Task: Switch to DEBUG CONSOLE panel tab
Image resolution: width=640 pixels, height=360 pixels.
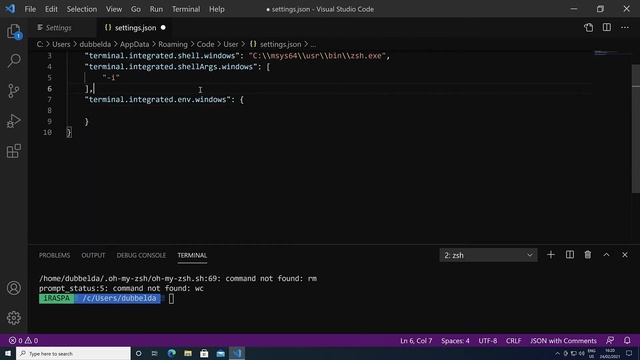Action: (141, 255)
